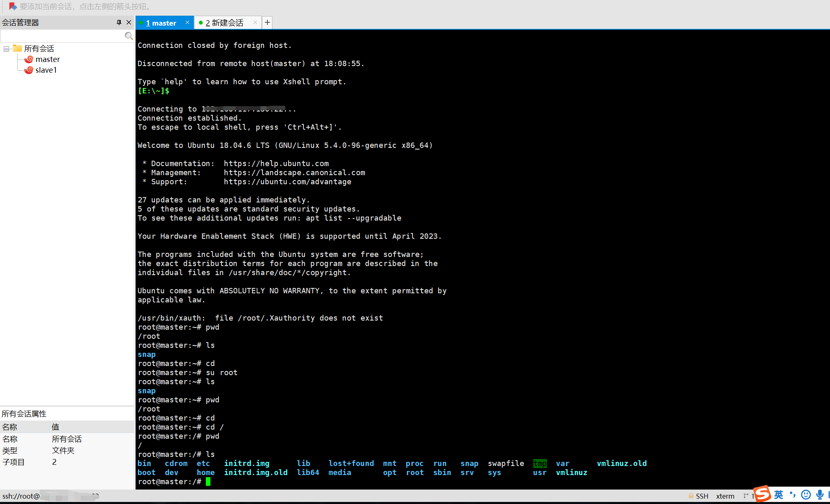The image size is (830, 504).
Task: Click lost+found in the ls output
Action: (351, 464)
